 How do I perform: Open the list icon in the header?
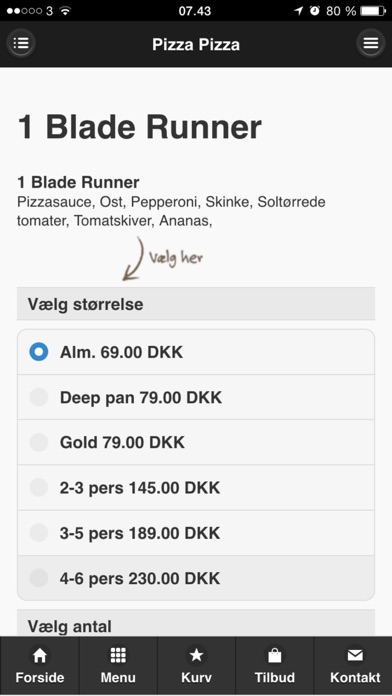(x=21, y=44)
